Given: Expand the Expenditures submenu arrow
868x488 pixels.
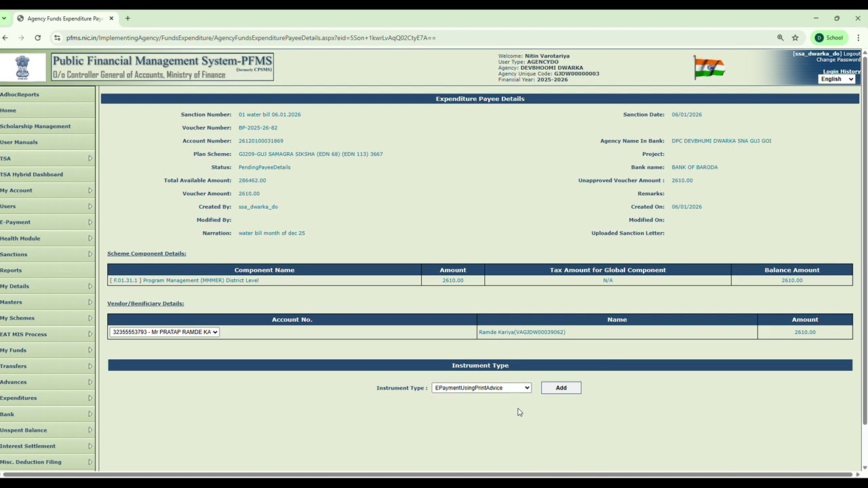Looking at the screenshot, I should [x=90, y=398].
